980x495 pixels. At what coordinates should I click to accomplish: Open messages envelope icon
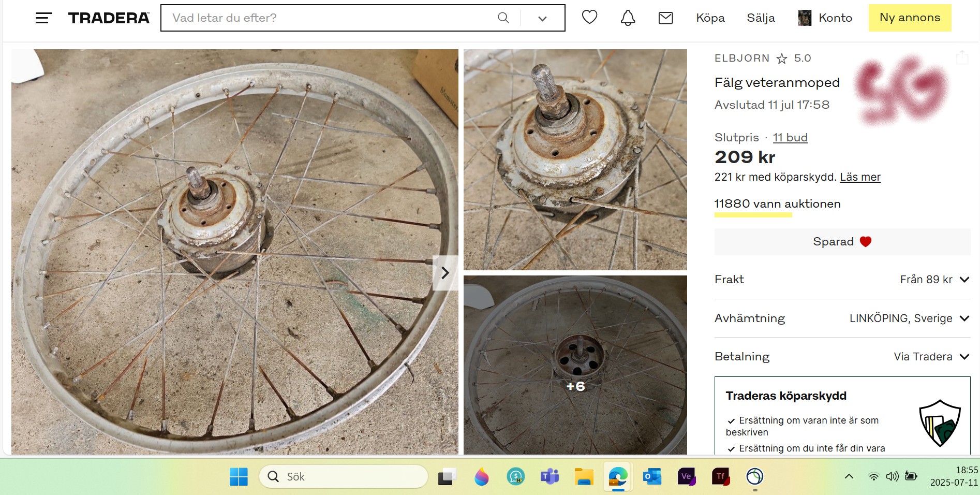(665, 18)
